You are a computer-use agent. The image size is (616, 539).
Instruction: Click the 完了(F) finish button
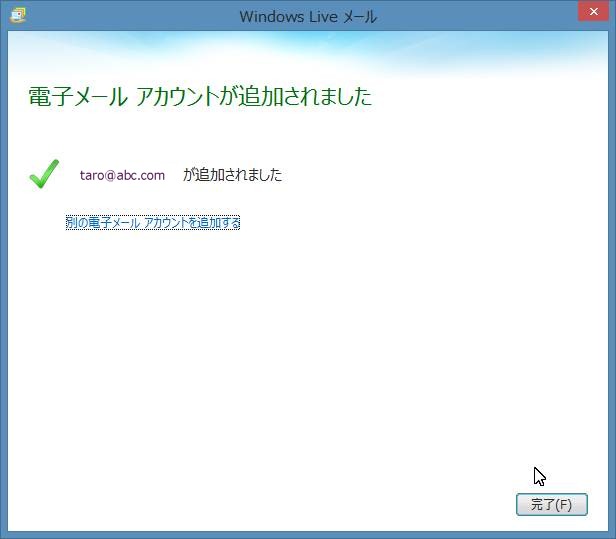click(x=552, y=504)
